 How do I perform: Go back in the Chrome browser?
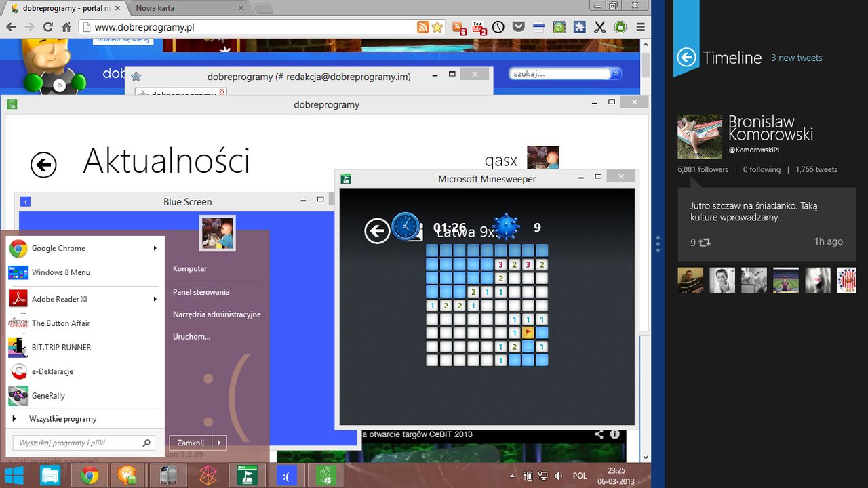(x=11, y=27)
